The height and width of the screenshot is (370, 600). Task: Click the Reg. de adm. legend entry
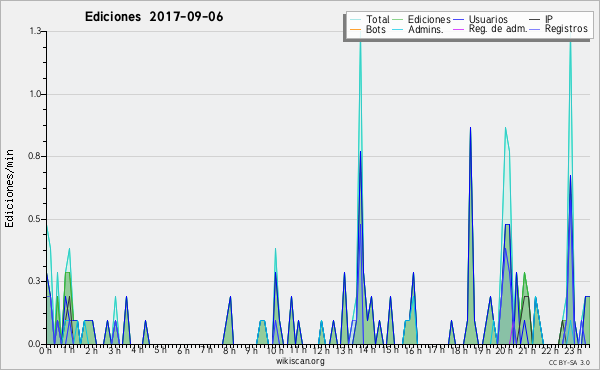coord(497,29)
